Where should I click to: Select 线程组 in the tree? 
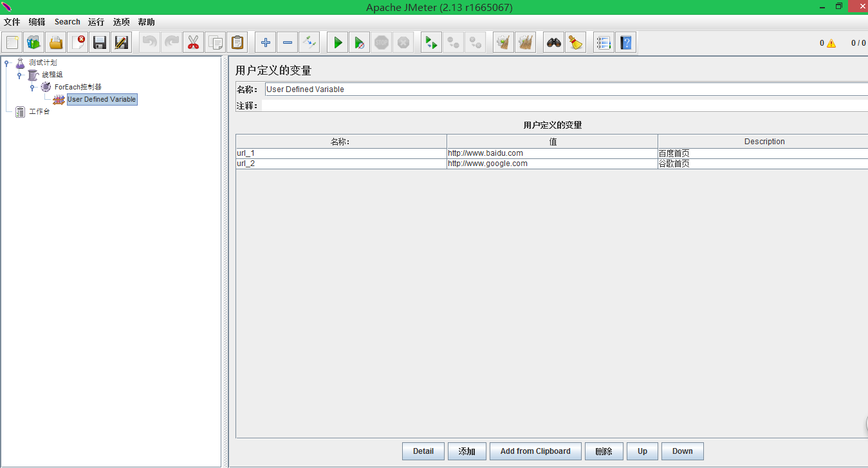coord(53,75)
